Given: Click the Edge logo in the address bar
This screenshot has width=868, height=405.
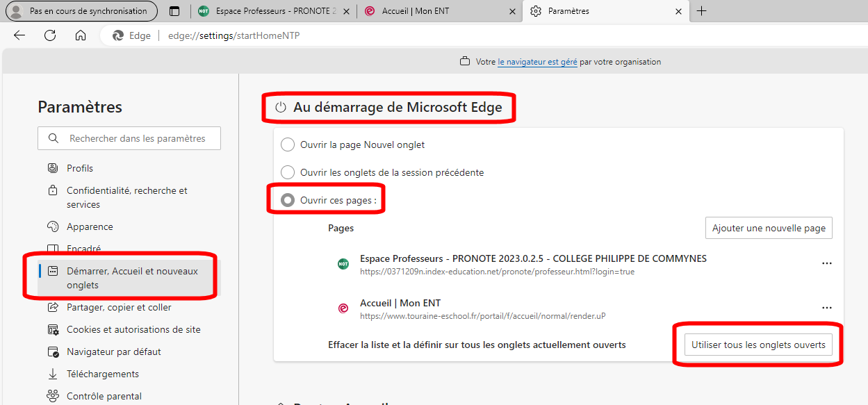Looking at the screenshot, I should coord(118,35).
